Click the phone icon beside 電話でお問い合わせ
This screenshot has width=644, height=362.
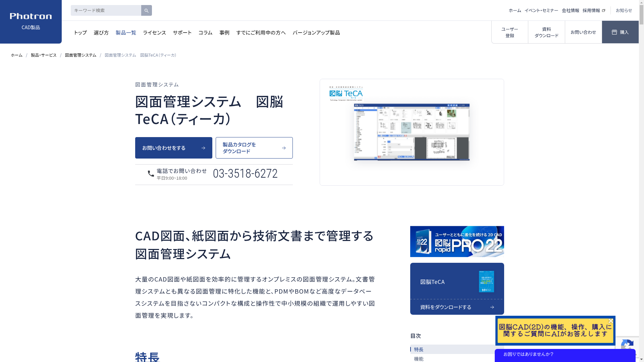point(151,174)
